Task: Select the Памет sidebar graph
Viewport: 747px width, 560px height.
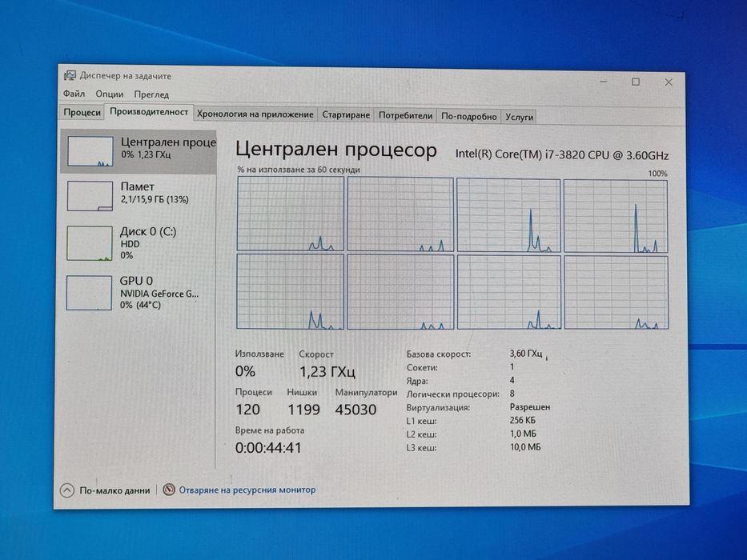Action: pyautogui.click(x=90, y=196)
